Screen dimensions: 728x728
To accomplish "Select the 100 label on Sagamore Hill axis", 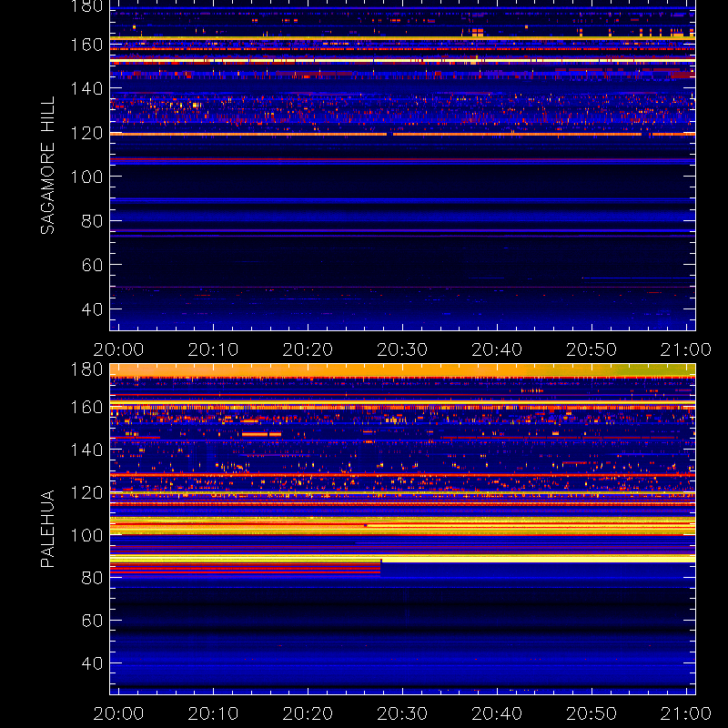I will (86, 177).
